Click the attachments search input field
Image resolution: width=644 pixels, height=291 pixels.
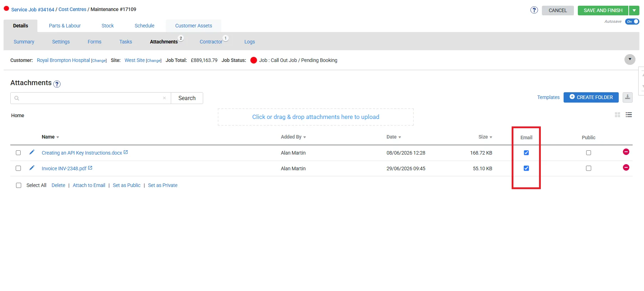tap(91, 98)
